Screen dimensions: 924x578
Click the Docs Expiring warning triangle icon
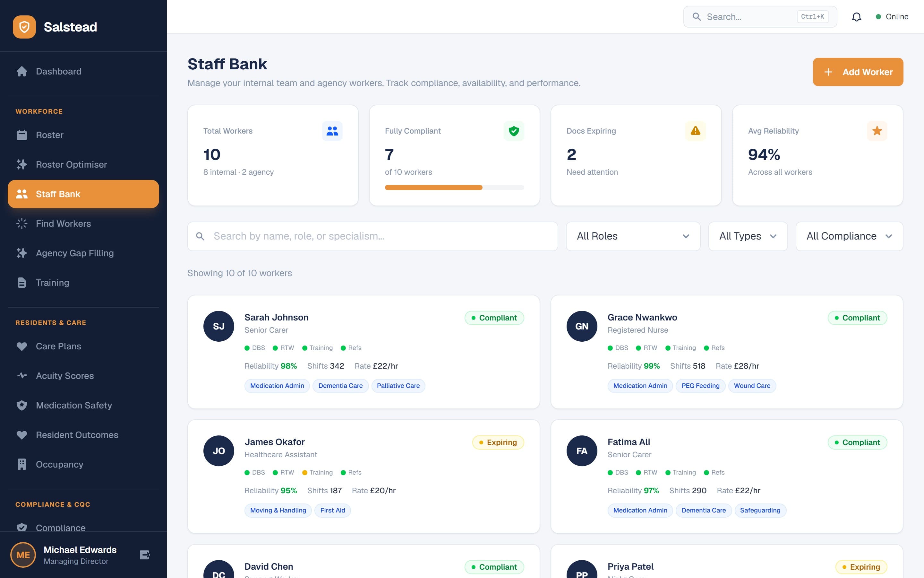(x=695, y=131)
